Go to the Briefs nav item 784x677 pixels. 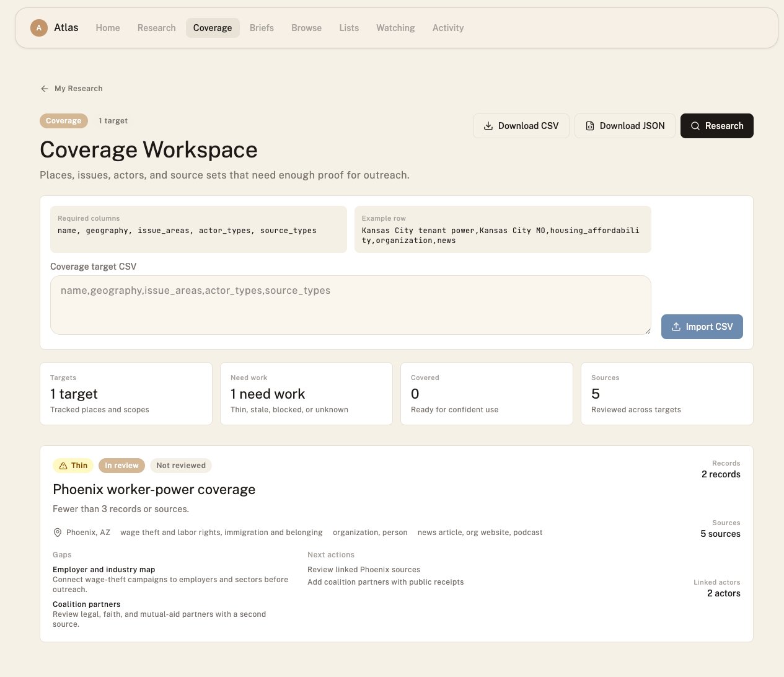click(x=262, y=28)
